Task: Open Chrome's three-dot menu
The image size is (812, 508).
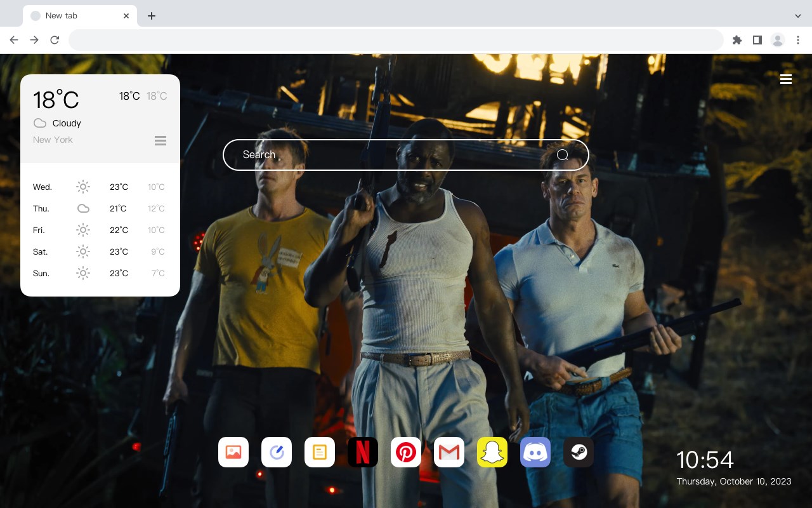Action: (798, 40)
